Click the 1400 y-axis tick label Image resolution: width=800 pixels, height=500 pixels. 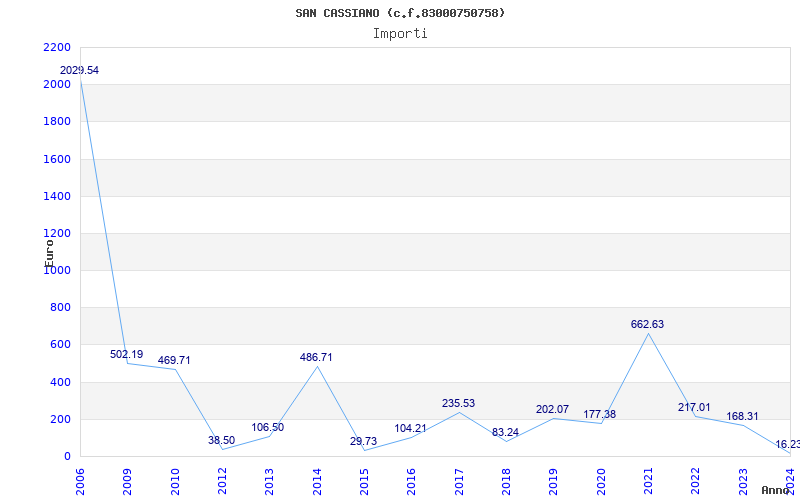[x=57, y=196]
